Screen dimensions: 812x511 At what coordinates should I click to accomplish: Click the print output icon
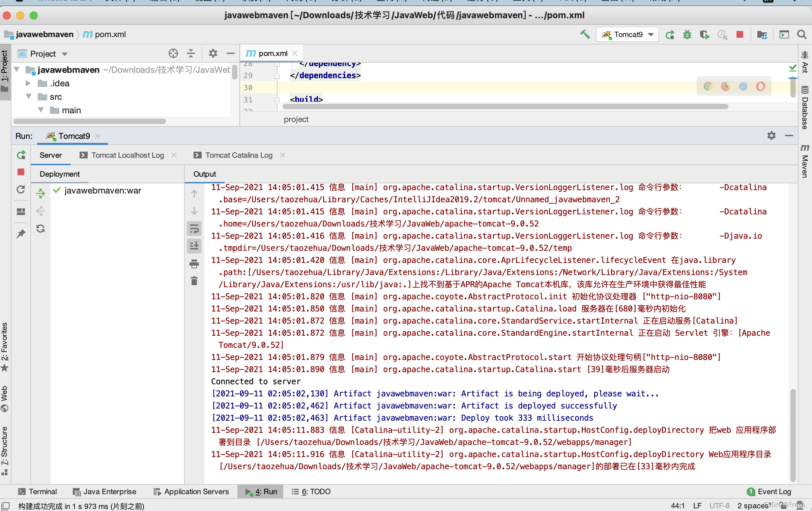coord(194,264)
